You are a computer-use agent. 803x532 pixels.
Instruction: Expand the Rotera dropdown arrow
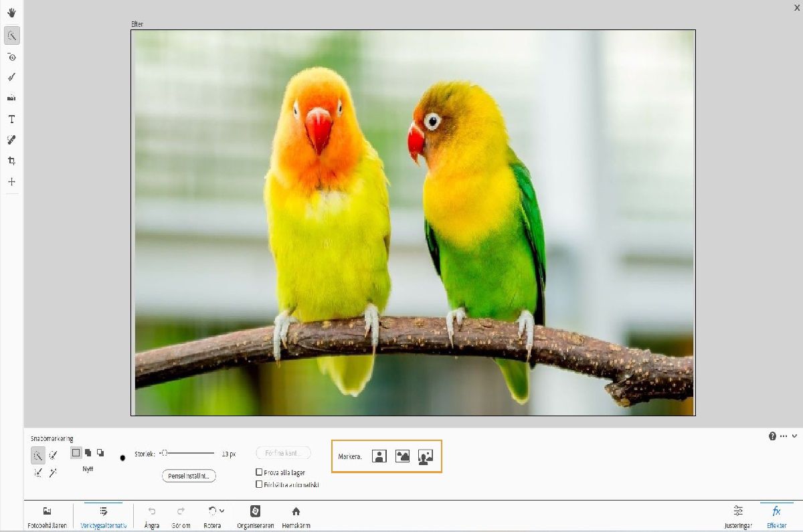tap(221, 511)
